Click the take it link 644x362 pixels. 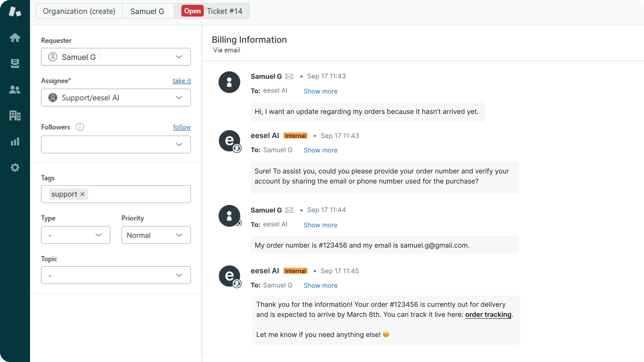coord(182,81)
